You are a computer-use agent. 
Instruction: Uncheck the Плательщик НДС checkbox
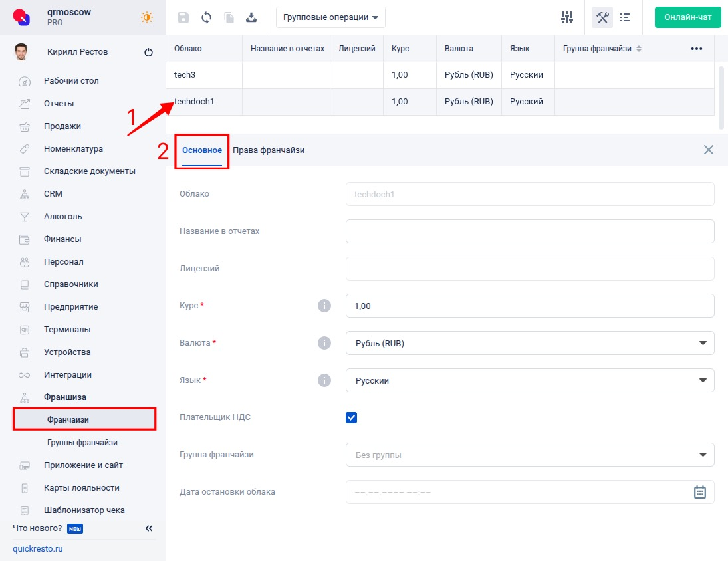(x=352, y=417)
